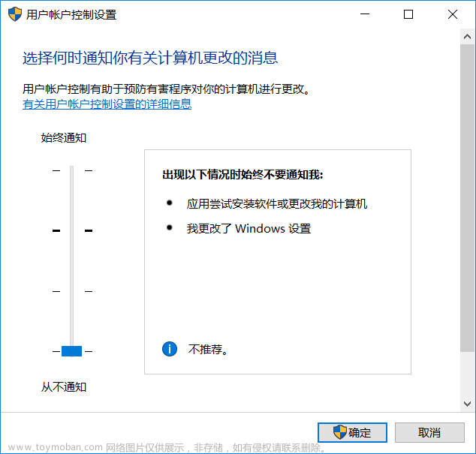
Task: Cancel changes with the 取消 button
Action: point(429,432)
